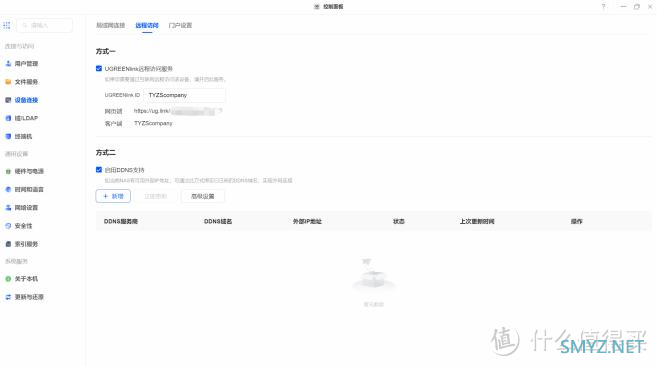Select 设备连接 device connection in sidebar
The width and height of the screenshot is (657, 366).
[22, 100]
